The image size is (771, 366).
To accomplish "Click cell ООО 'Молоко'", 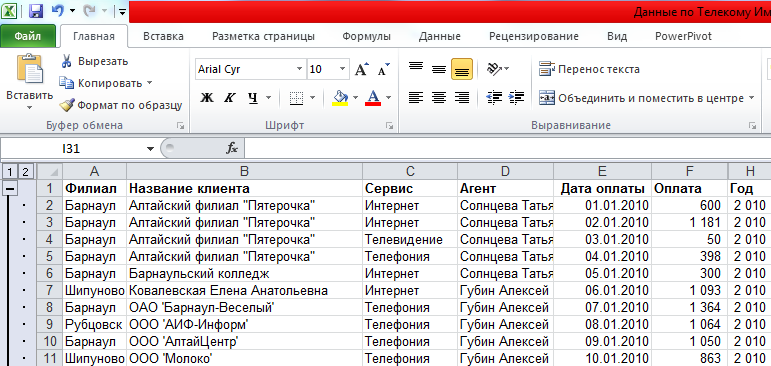I will [244, 359].
